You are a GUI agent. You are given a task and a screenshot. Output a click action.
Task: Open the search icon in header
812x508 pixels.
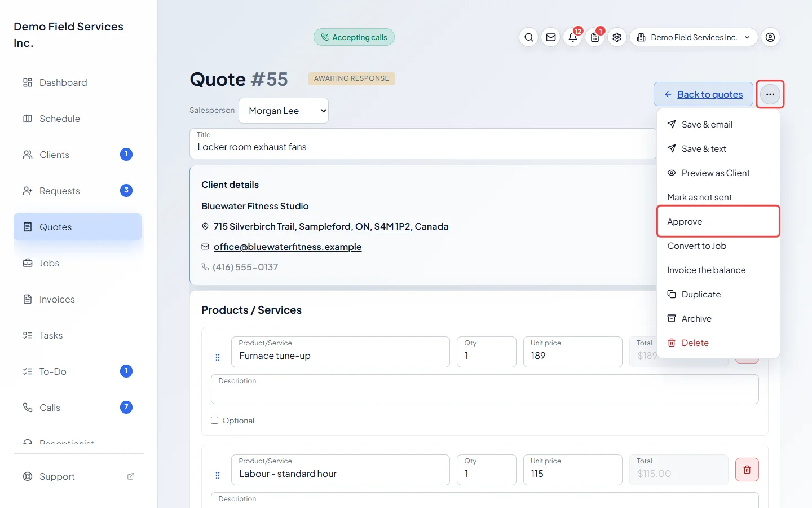(x=528, y=37)
